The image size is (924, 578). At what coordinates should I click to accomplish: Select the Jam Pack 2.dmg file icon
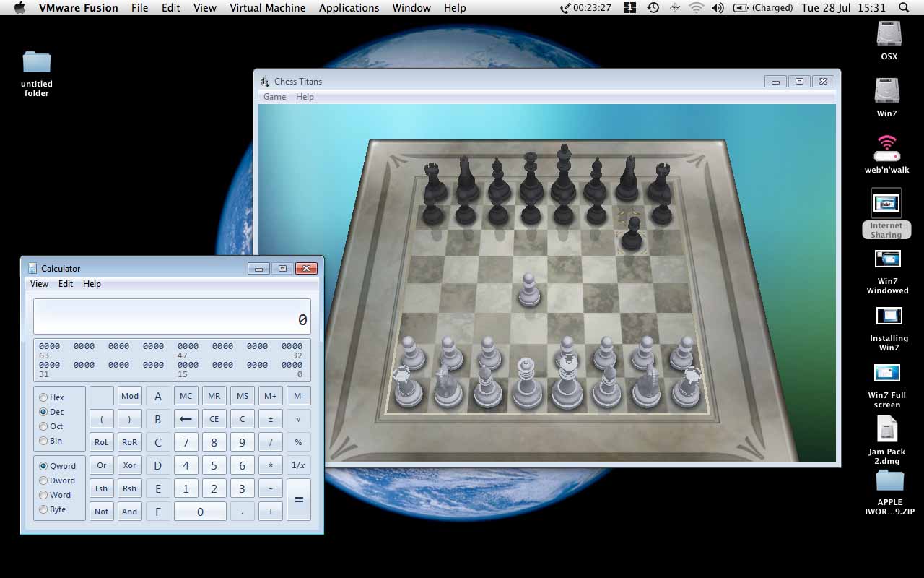pyautogui.click(x=886, y=430)
